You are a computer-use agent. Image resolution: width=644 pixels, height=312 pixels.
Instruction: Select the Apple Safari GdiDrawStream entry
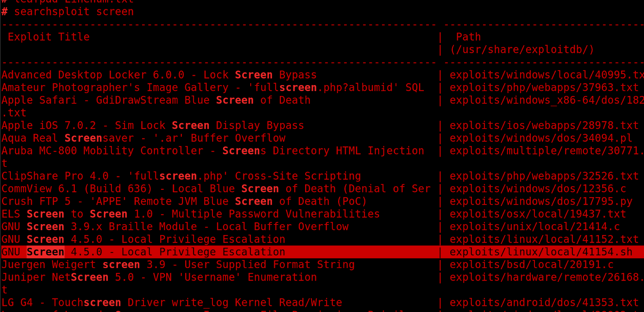[x=156, y=100]
